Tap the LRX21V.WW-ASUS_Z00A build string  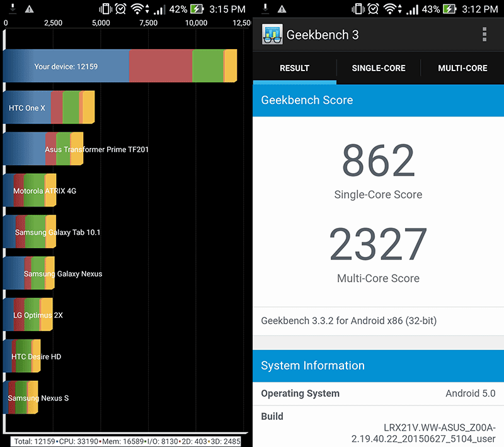423,433
